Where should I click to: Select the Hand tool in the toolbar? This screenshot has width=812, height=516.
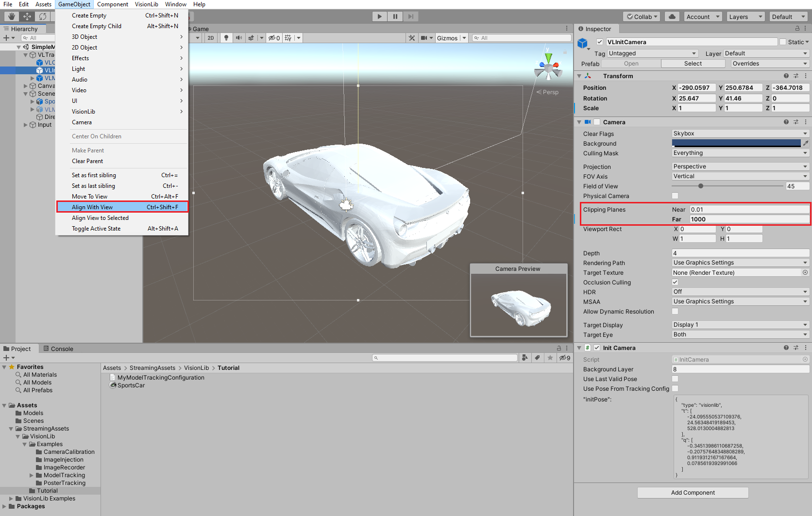pyautogui.click(x=11, y=16)
